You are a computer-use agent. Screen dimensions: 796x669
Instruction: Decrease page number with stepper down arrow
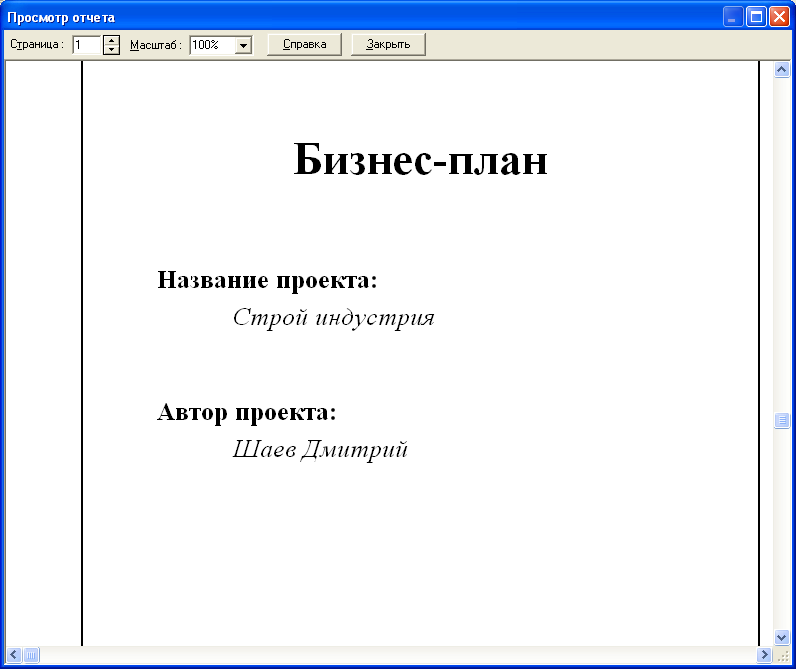point(111,50)
